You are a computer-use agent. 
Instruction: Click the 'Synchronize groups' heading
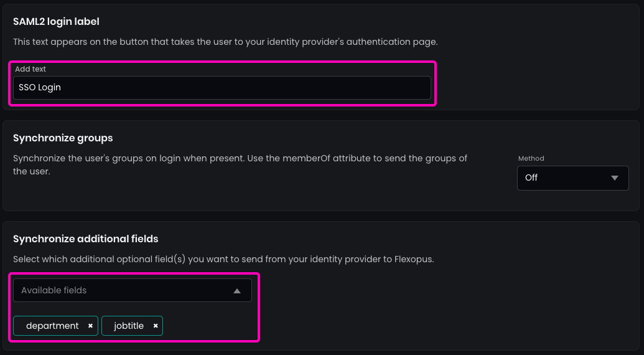pos(63,138)
